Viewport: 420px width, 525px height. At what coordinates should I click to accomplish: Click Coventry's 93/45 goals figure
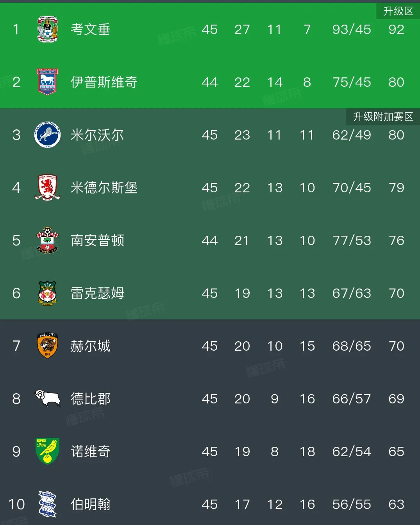[352, 29]
